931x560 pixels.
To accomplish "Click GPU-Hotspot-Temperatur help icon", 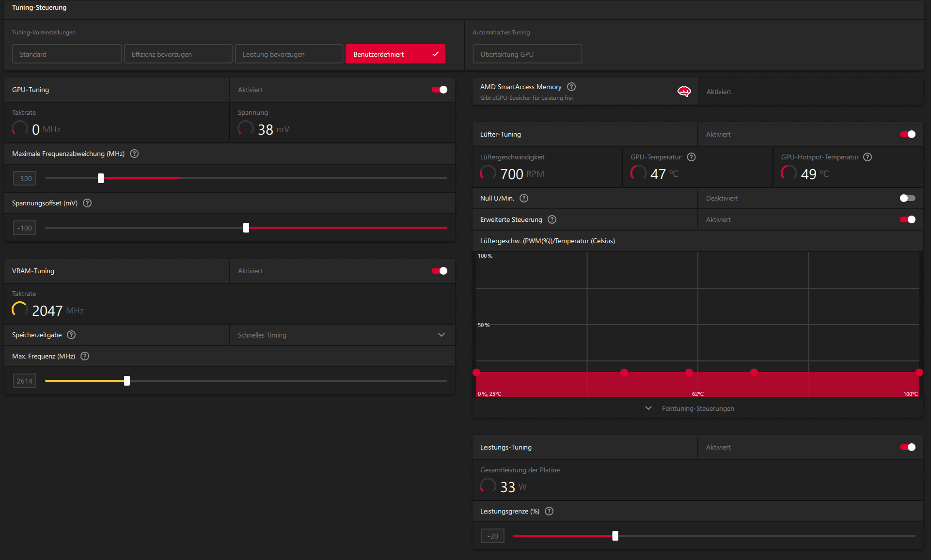I will pyautogui.click(x=868, y=157).
